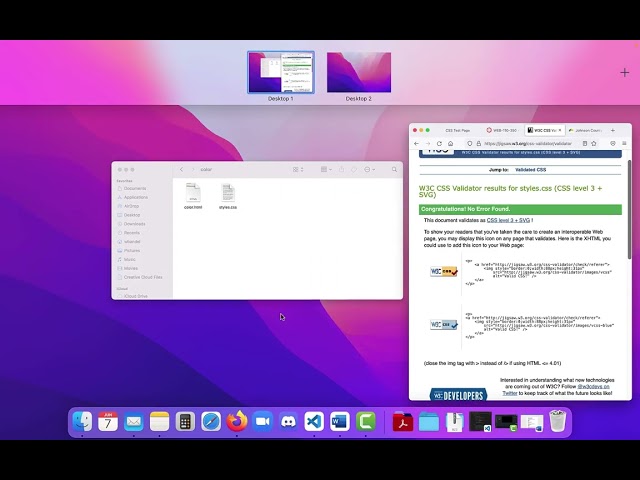Click the Finder tags icon
Image resolution: width=640 pixels, height=480 pixels.
pos(354,169)
